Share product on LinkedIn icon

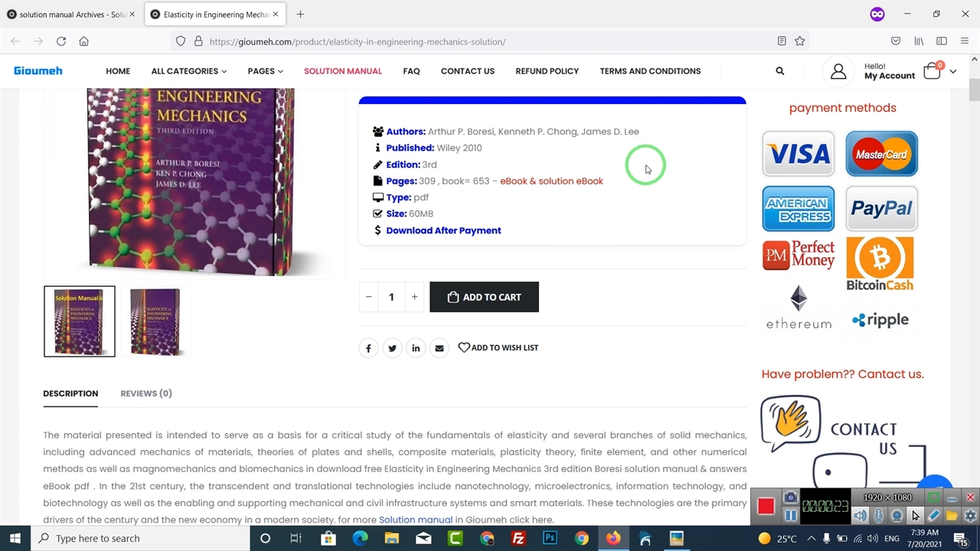tap(416, 348)
